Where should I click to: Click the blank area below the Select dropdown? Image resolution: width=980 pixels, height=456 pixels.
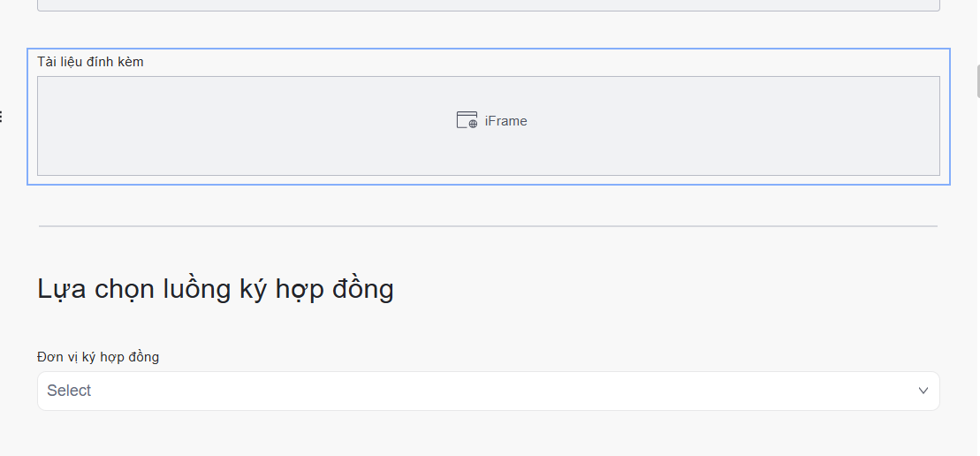click(488, 435)
